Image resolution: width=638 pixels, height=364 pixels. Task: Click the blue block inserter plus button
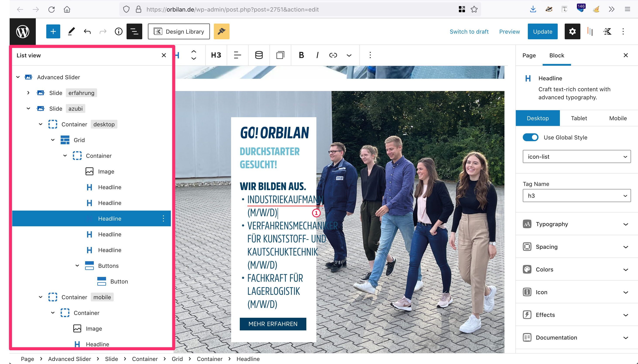point(53,31)
